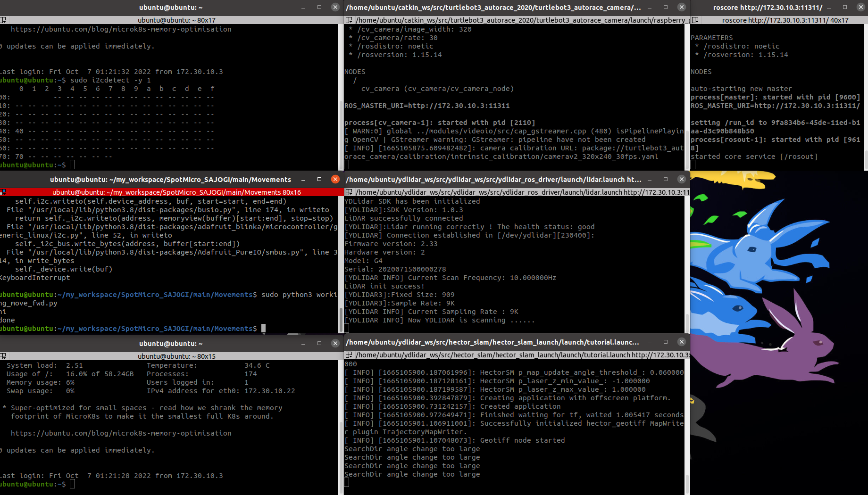This screenshot has height=495, width=868.
Task: Minimize the turtlebot3_autorace_camera terminal window
Action: pyautogui.click(x=650, y=8)
